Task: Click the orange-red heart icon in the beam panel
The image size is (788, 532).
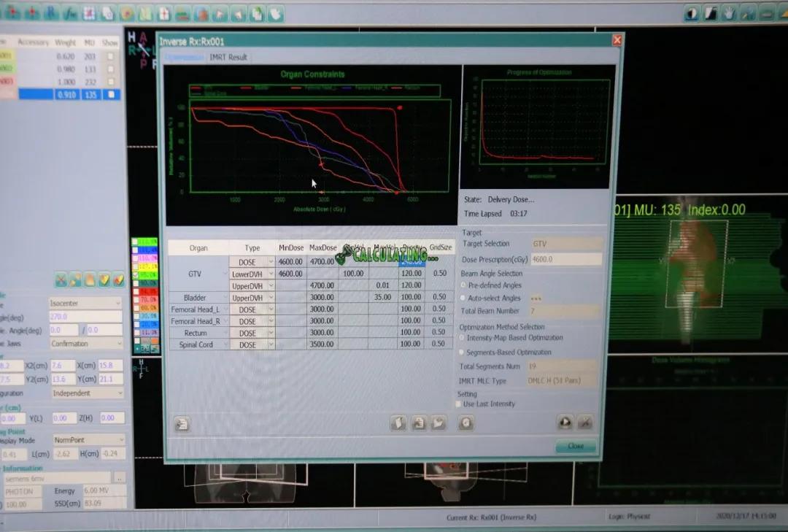Action: pos(119,280)
